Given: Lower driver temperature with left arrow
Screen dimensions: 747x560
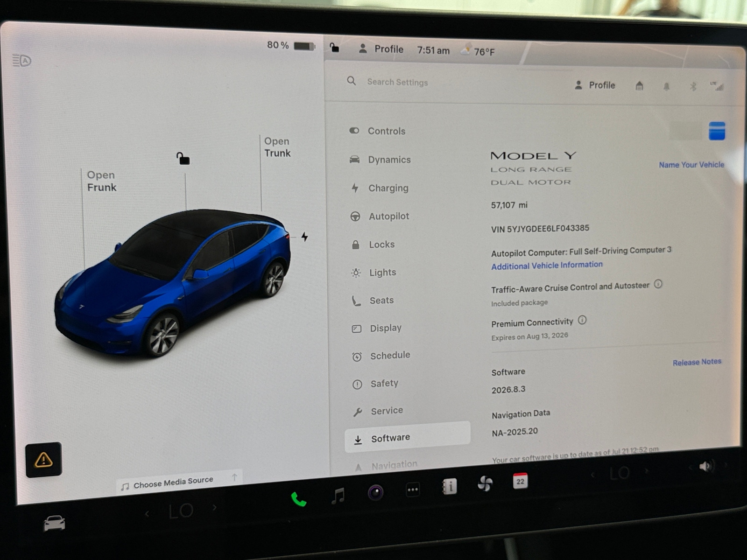Looking at the screenshot, I should coord(147,514).
